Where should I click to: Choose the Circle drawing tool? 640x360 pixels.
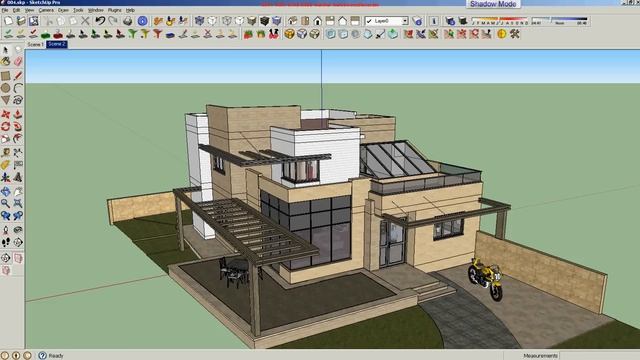(x=6, y=88)
